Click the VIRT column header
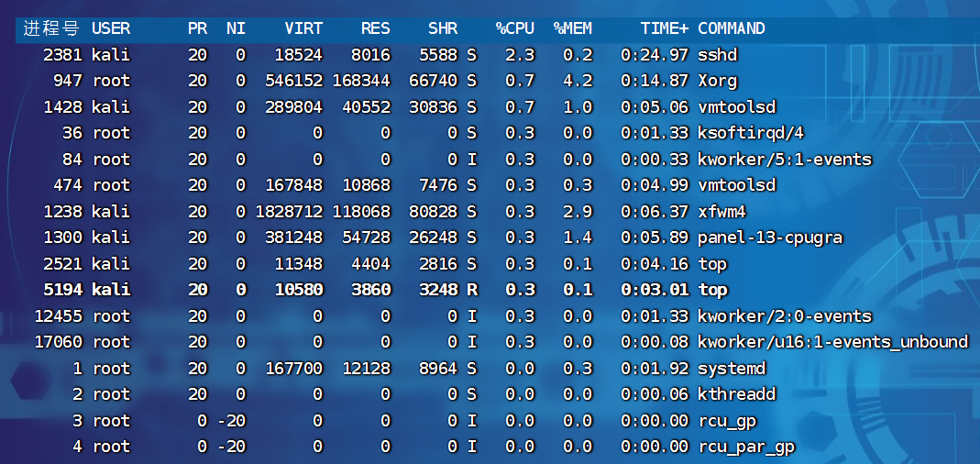 (303, 28)
